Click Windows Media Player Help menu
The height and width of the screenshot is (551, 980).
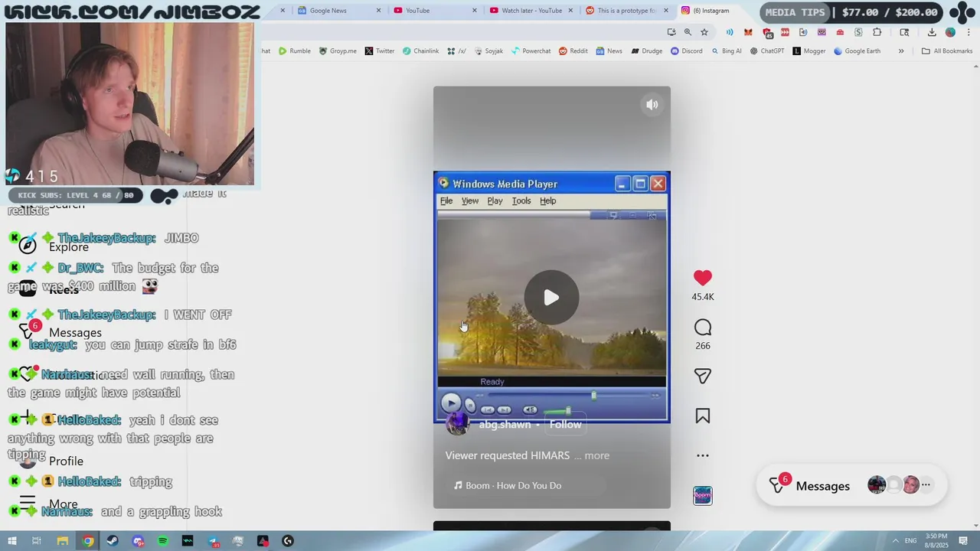(x=548, y=201)
